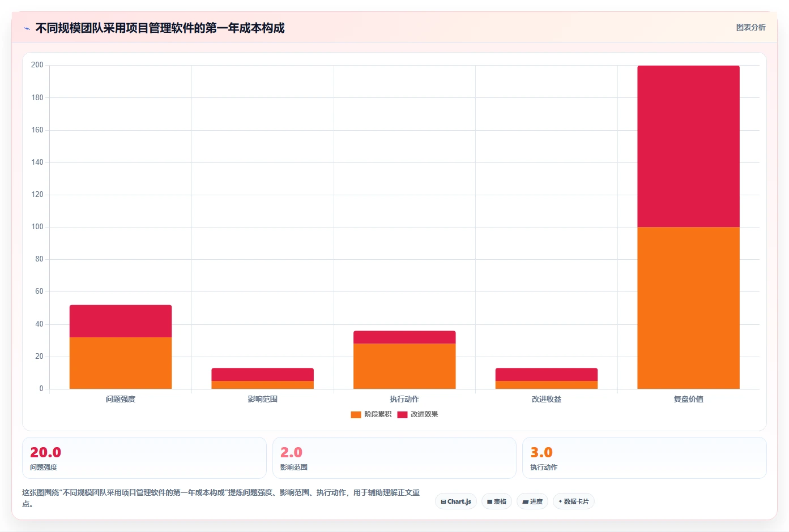
Task: Click the 80 y-axis tick label
Action: (x=39, y=259)
